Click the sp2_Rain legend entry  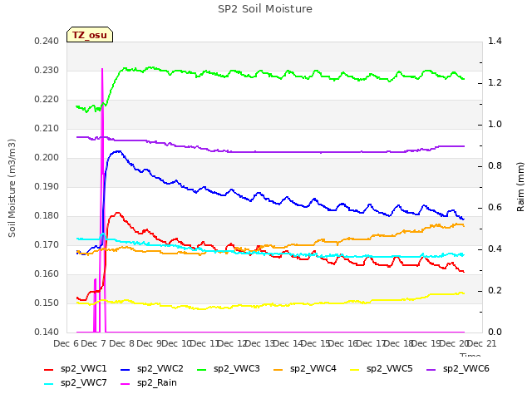(149, 383)
